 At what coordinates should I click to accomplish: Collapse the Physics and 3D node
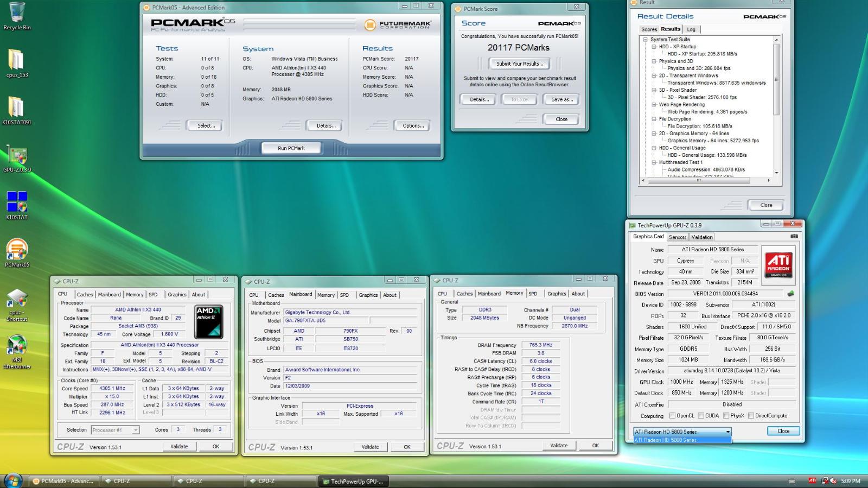[654, 61]
